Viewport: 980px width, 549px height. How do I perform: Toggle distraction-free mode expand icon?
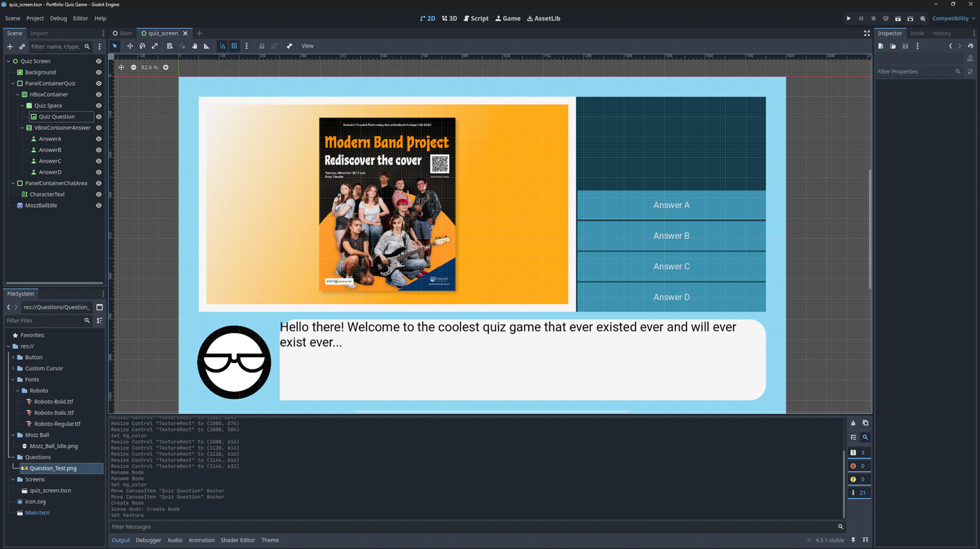click(x=867, y=33)
